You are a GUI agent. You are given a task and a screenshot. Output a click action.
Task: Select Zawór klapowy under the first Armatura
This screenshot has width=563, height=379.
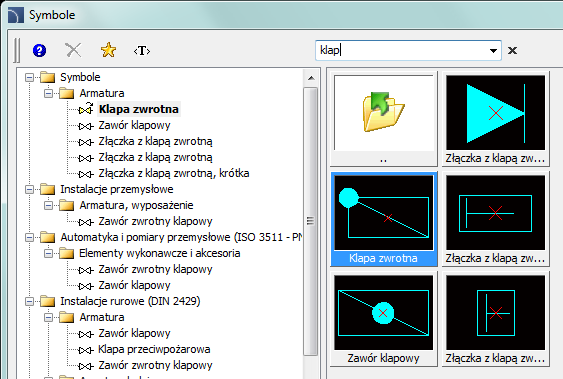tap(134, 125)
